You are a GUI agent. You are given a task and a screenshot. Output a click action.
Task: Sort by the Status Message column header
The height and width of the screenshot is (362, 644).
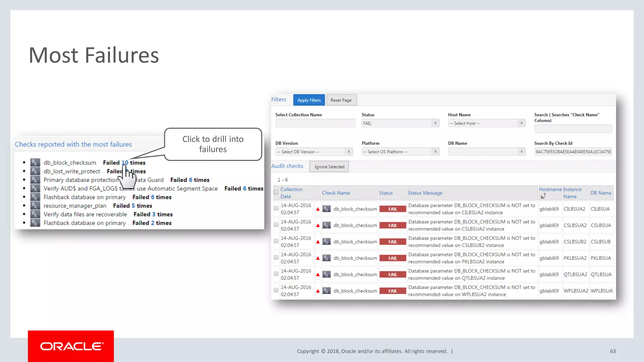tap(425, 193)
